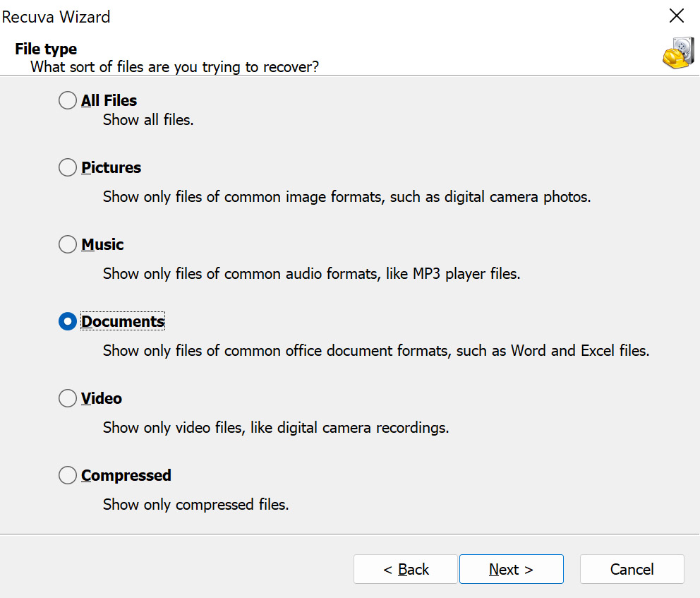Click the Recuva Wizard title text
The height and width of the screenshot is (598, 700).
coord(56,17)
